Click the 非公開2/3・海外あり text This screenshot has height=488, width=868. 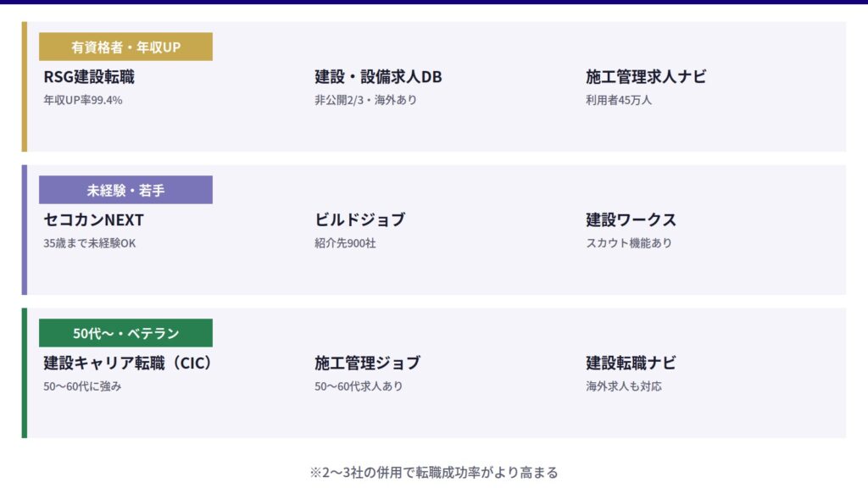pyautogui.click(x=365, y=100)
